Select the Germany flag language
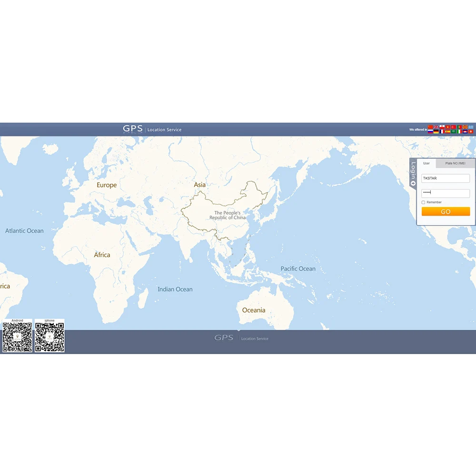Screen dimensions: 476x476 (436, 131)
